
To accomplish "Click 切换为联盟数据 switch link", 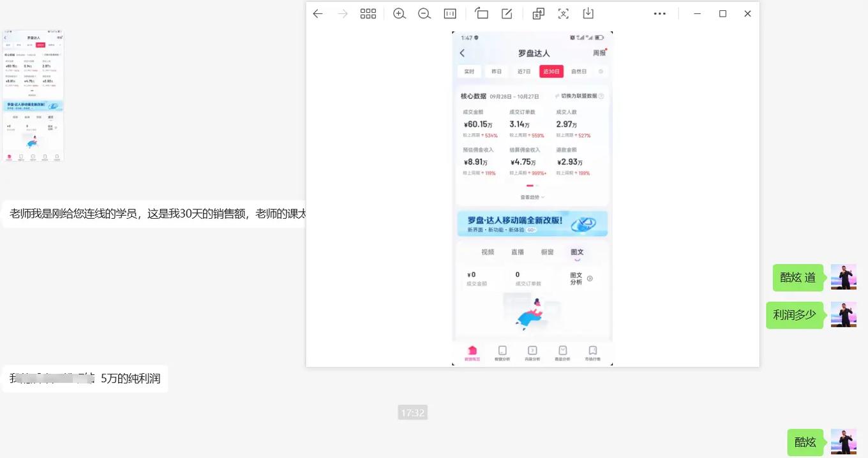I will pos(575,96).
